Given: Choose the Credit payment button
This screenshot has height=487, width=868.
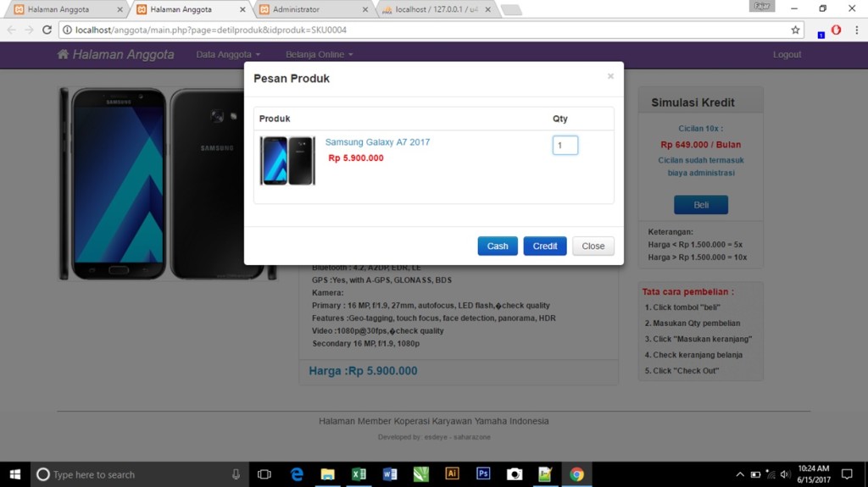Looking at the screenshot, I should tap(545, 246).
